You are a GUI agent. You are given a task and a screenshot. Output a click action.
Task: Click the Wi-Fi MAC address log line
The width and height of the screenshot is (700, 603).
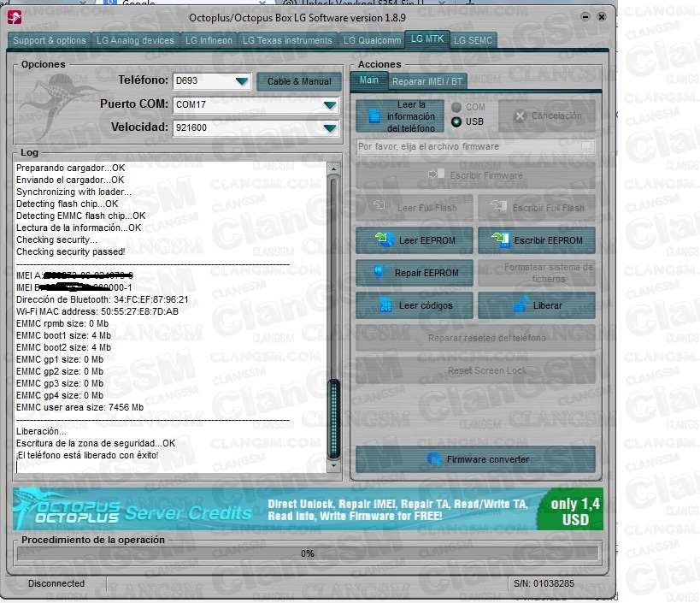click(97, 311)
